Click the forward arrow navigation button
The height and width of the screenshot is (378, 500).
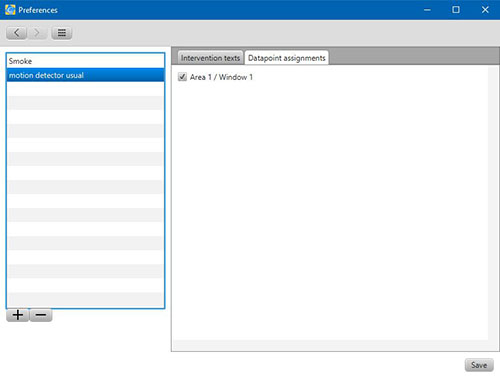click(x=37, y=33)
